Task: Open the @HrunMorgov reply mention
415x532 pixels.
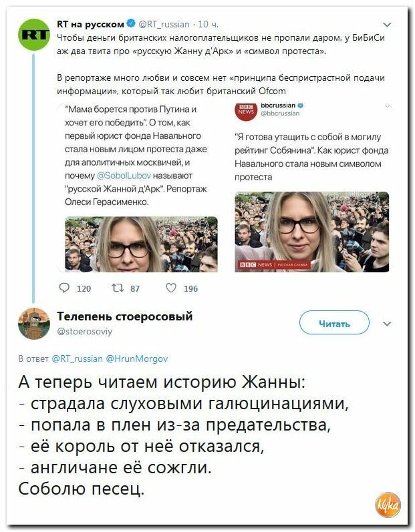Action: pyautogui.click(x=137, y=358)
